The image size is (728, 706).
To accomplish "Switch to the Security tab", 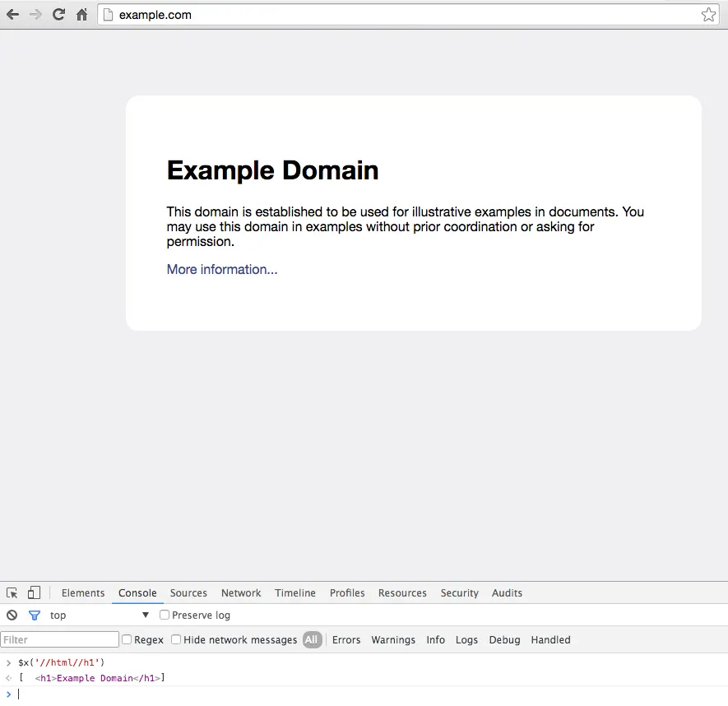I will click(460, 593).
